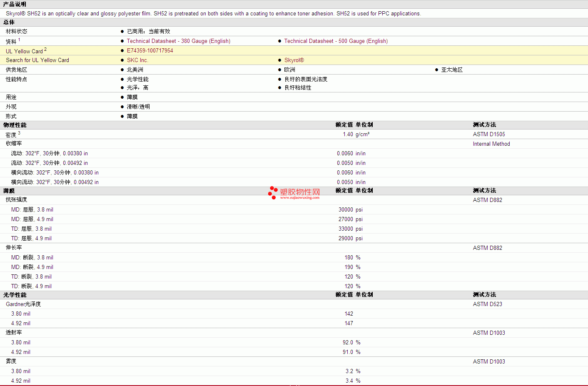Click the transmittance value 92.0
Screen dimensions: 588x386
(348, 342)
